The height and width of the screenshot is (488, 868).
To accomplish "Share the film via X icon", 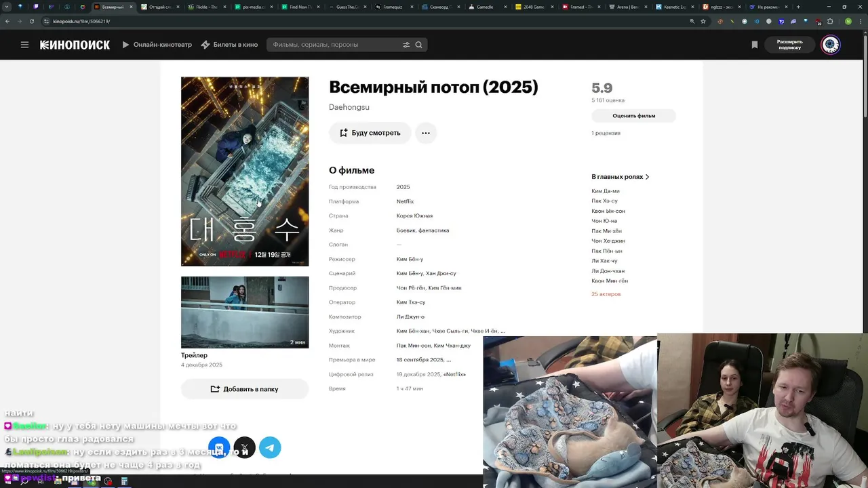I will coord(244,447).
